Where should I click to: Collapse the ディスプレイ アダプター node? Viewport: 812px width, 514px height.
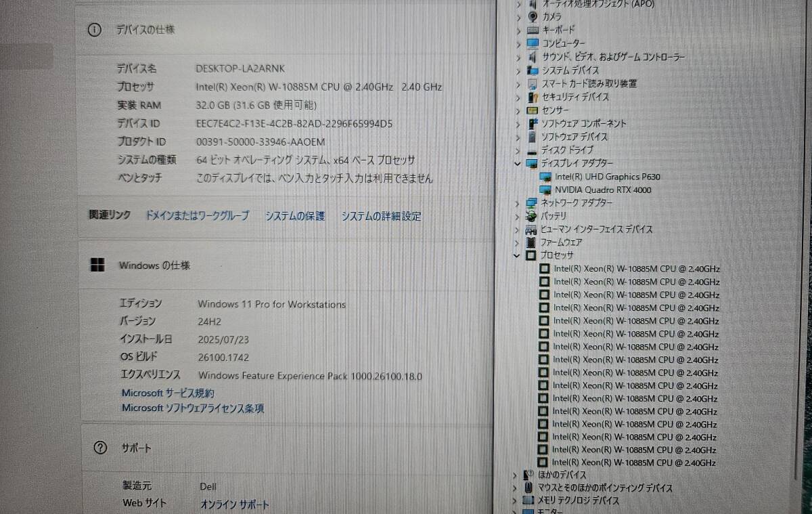point(518,163)
